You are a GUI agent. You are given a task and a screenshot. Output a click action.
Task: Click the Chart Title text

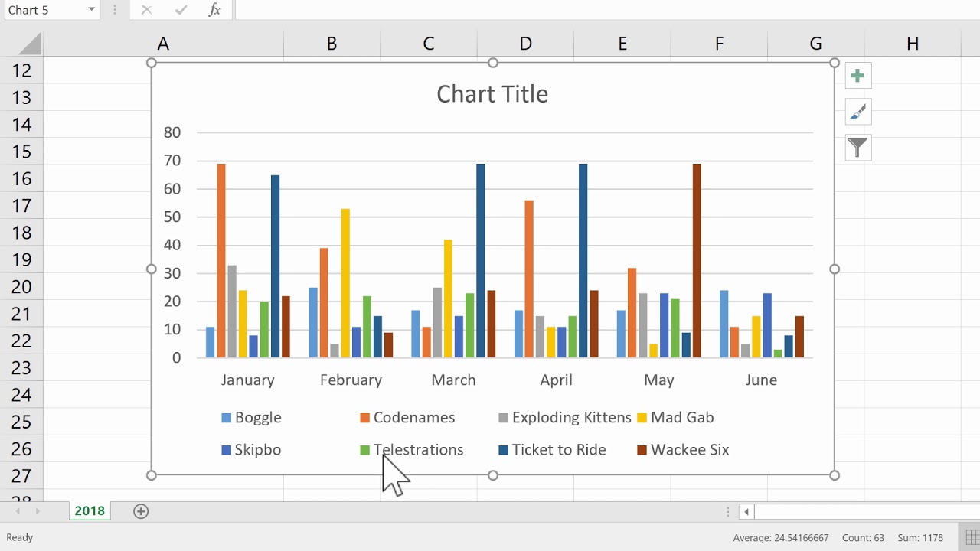(492, 94)
